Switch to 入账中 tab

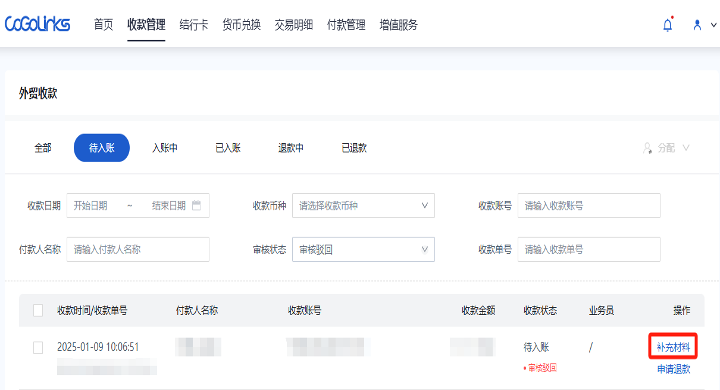click(165, 148)
